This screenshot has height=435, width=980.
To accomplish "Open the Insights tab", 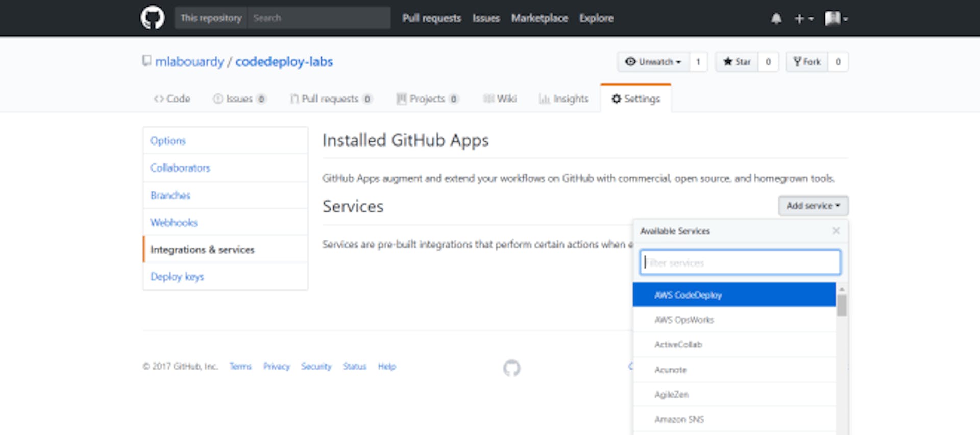I will click(563, 99).
